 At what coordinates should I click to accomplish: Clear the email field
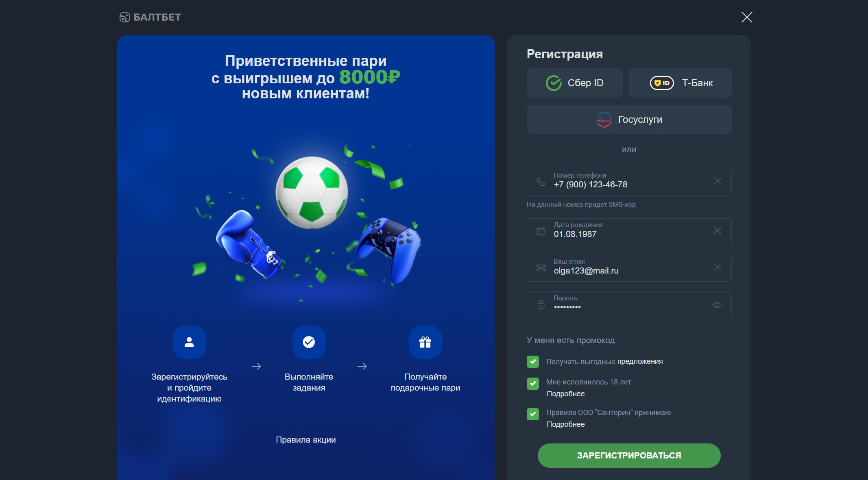[x=718, y=267]
